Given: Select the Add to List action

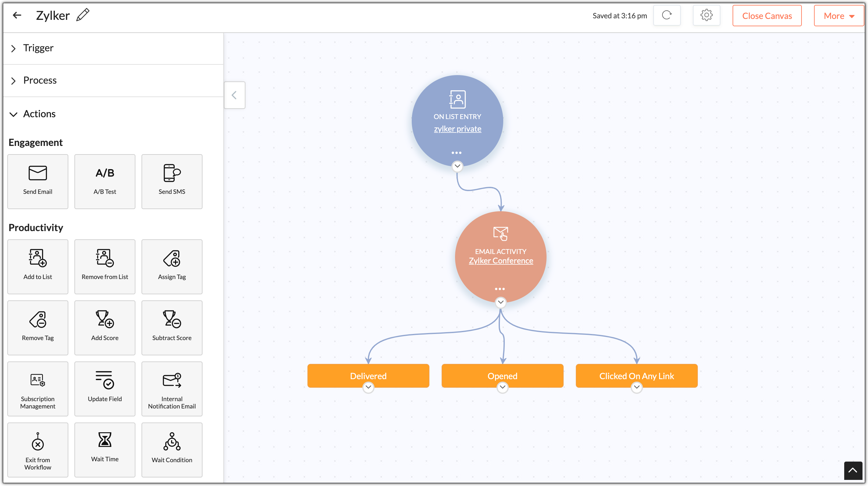Looking at the screenshot, I should (38, 267).
